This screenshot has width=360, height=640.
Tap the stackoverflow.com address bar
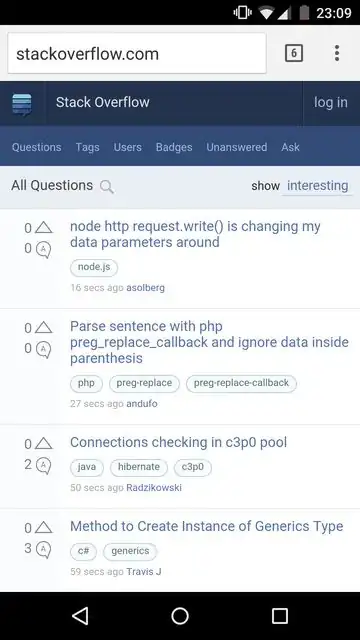137,53
